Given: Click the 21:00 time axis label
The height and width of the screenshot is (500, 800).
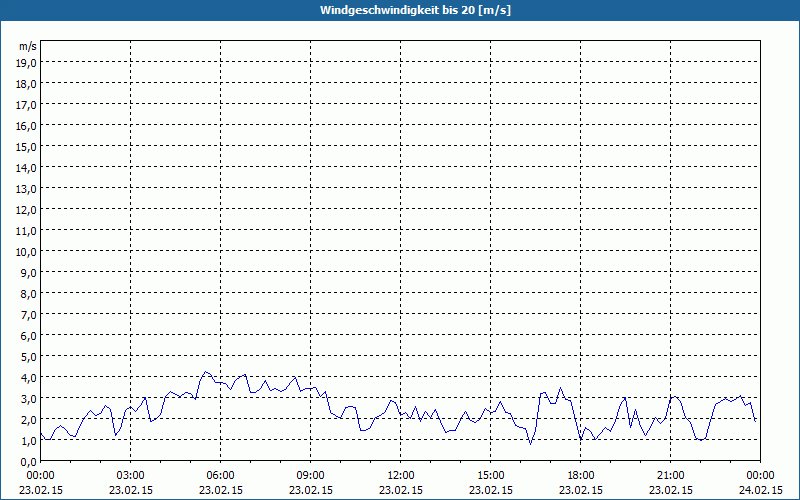Looking at the screenshot, I should (x=670, y=476).
